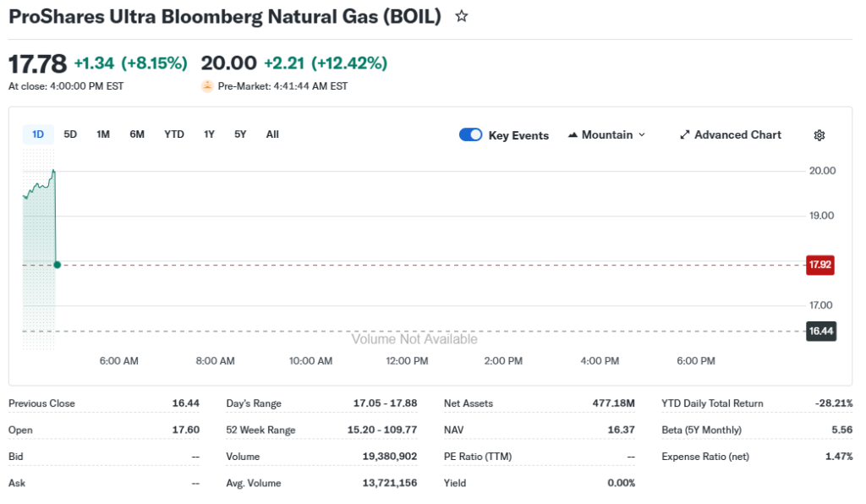Switch to the 5Y chart range

tap(240, 134)
